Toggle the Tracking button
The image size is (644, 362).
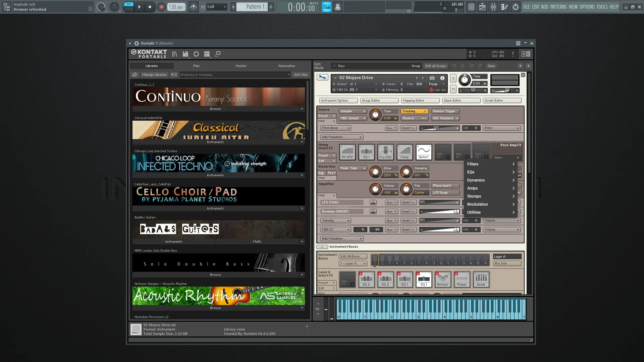[x=414, y=111]
